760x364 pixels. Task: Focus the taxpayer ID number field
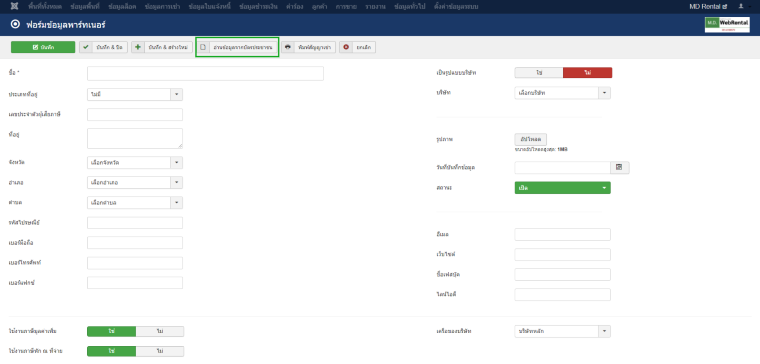135,114
